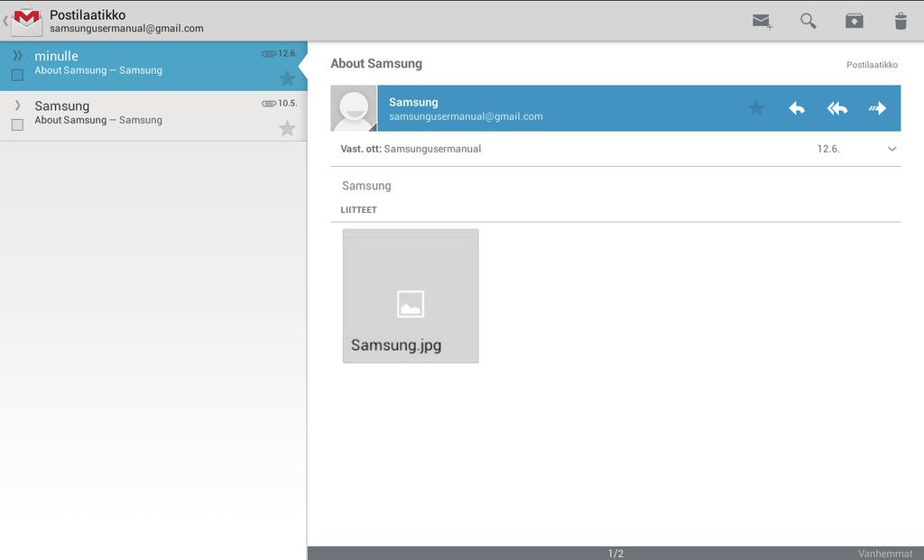
Task: Star the 'Samsung' conversation dated 10.5.
Action: tap(287, 128)
